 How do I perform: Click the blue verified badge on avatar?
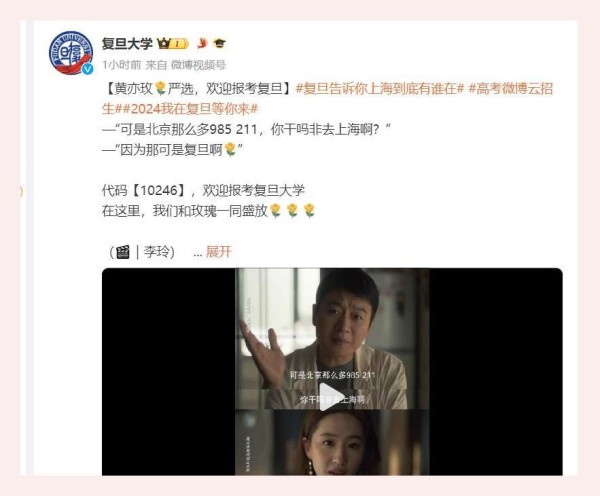click(88, 69)
